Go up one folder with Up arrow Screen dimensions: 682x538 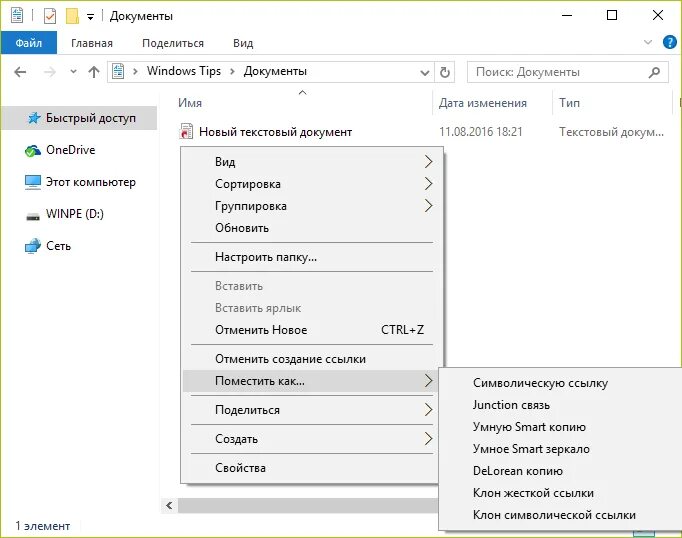pos(94,72)
